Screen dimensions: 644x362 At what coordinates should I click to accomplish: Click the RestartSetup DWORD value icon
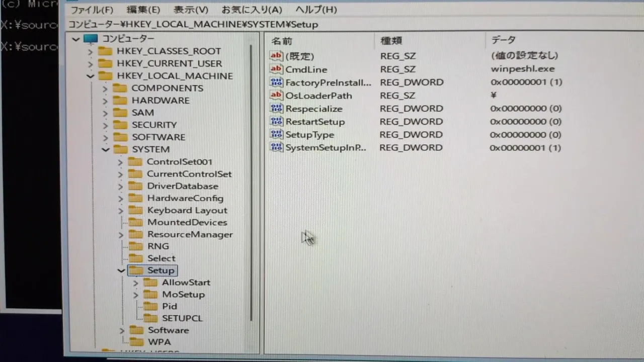[x=277, y=122]
